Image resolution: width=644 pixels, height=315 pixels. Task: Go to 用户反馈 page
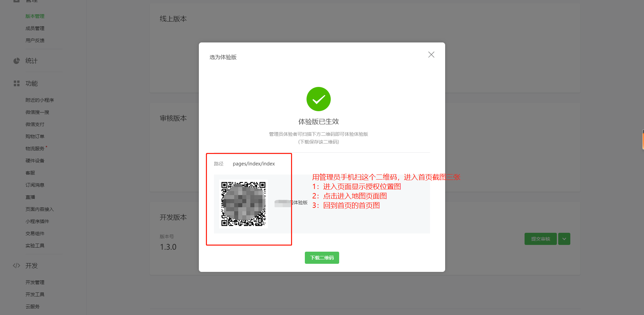35,40
